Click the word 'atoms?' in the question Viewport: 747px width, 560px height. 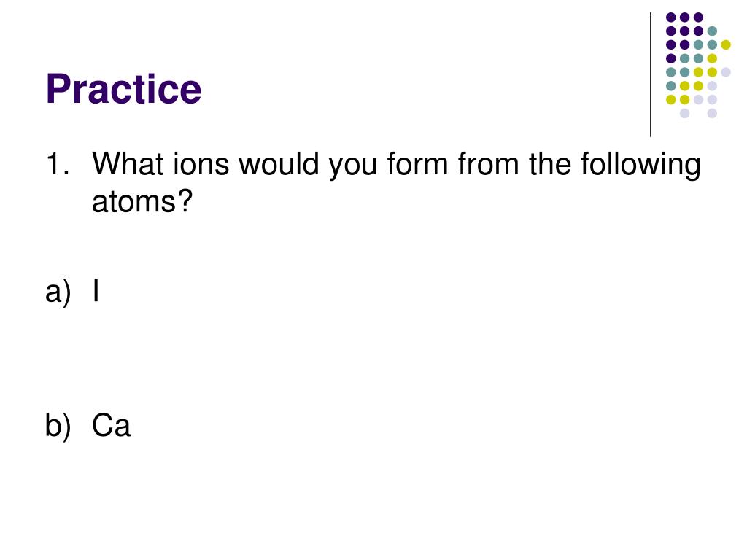click(142, 201)
